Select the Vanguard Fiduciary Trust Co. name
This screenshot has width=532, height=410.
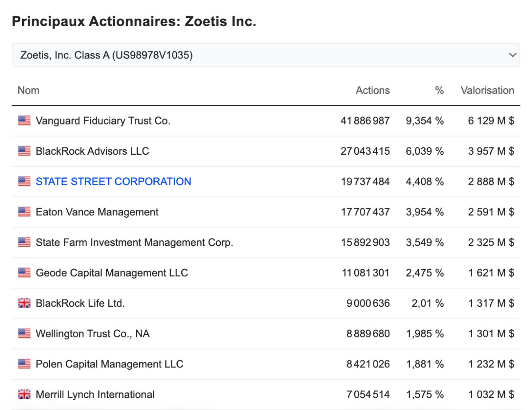[x=103, y=121]
